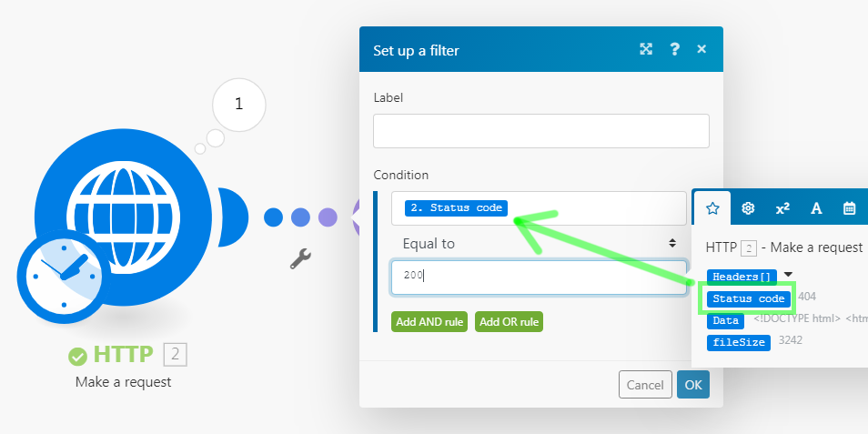Click the HTTP globe module icon

tap(123, 217)
